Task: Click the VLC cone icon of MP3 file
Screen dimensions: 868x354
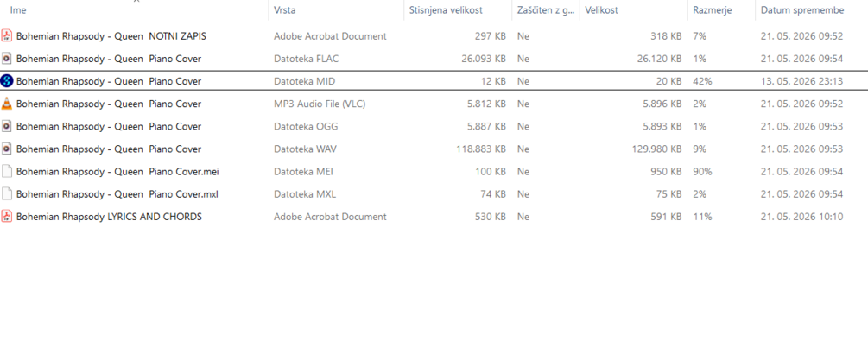Action: pos(7,104)
